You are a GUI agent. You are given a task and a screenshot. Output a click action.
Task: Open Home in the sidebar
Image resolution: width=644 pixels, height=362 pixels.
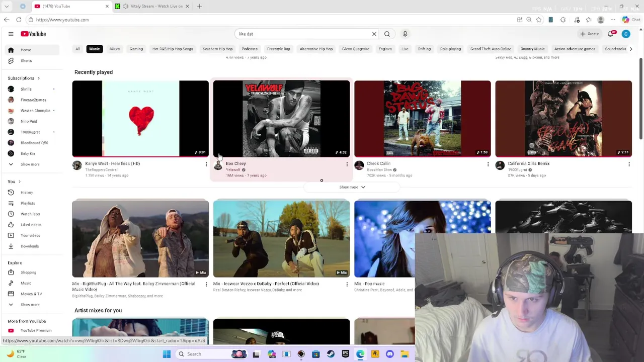pos(31,50)
